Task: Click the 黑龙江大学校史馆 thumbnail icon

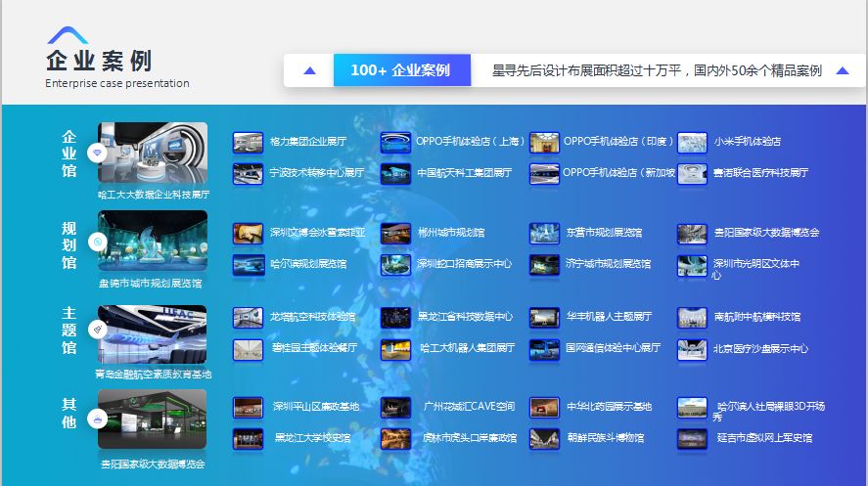Action: pos(248,439)
